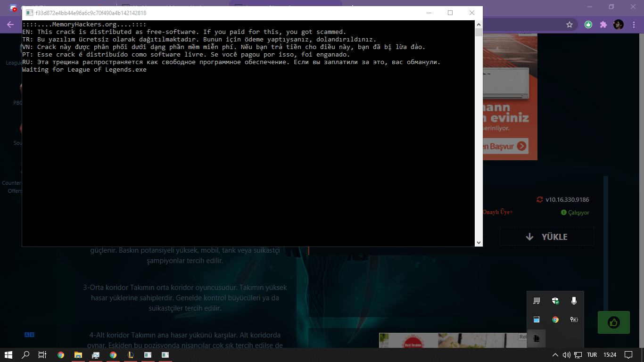This screenshot has height=362, width=644.
Task: Click the v10.16.330.9186 version text
Action: (567, 199)
